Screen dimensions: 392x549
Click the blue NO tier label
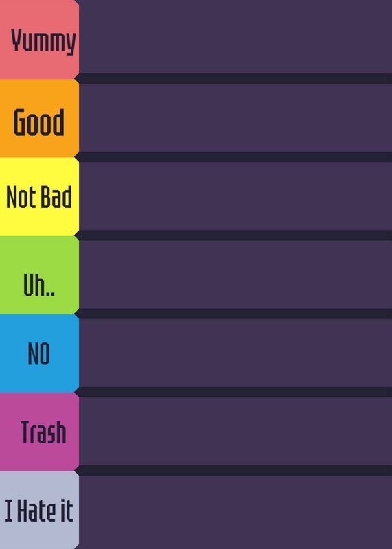tap(39, 353)
